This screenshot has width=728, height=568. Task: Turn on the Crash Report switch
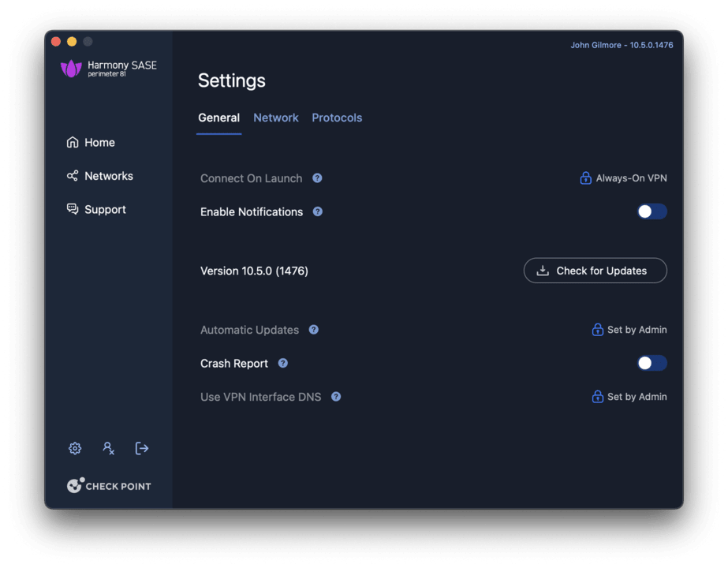(651, 363)
